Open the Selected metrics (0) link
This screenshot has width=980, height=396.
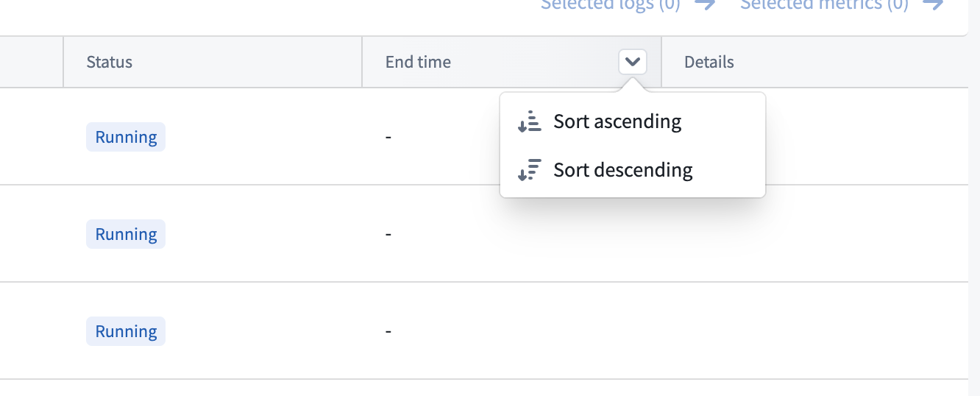point(824,4)
